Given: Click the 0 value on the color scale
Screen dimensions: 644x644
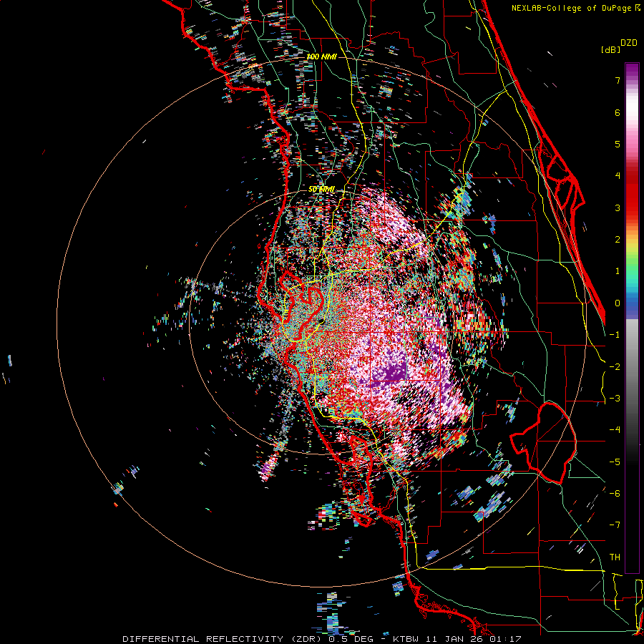Looking at the screenshot, I should coord(618,303).
